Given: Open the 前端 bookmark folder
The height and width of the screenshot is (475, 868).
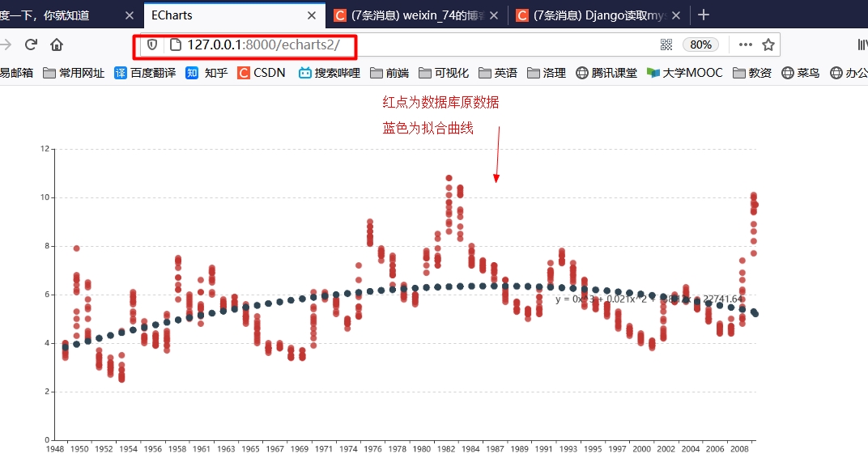Looking at the screenshot, I should (x=389, y=73).
